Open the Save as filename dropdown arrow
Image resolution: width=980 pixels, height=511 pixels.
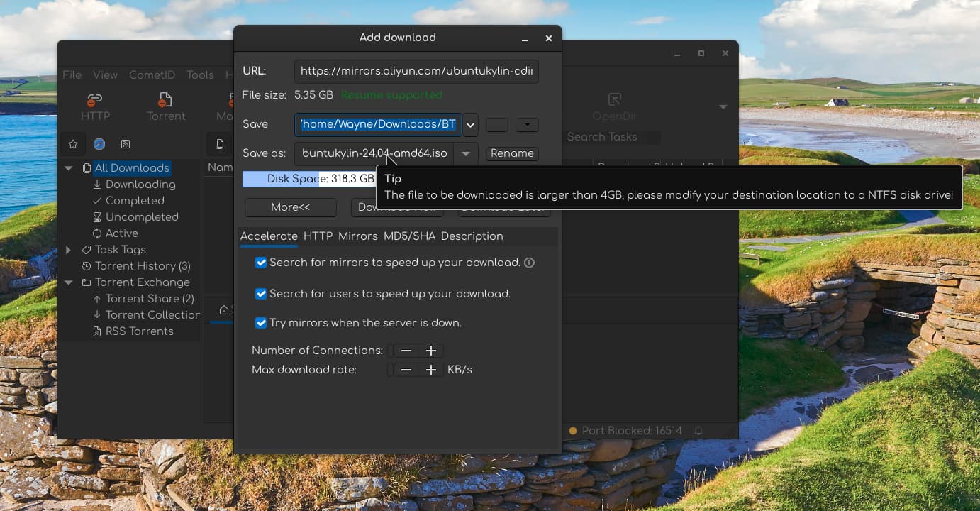tap(466, 153)
